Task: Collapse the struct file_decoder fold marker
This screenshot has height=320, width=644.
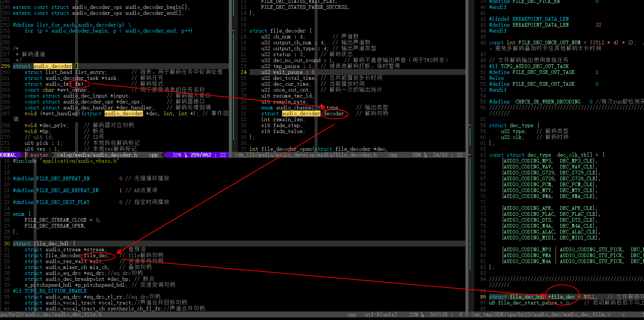Action: click(234, 31)
